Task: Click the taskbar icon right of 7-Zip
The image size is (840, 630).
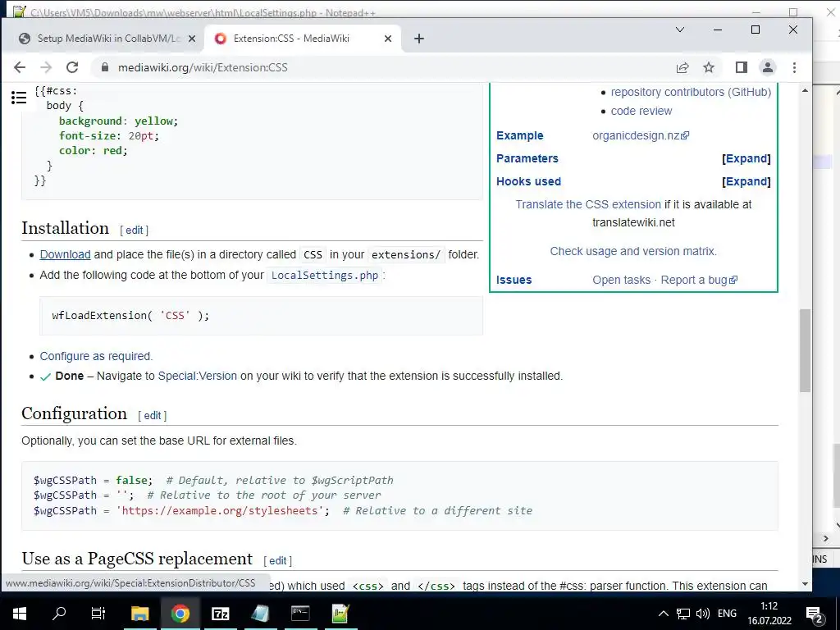Action: coord(260,614)
